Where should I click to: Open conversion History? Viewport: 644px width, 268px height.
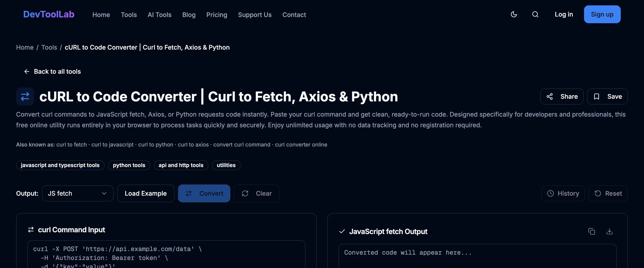pyautogui.click(x=563, y=193)
